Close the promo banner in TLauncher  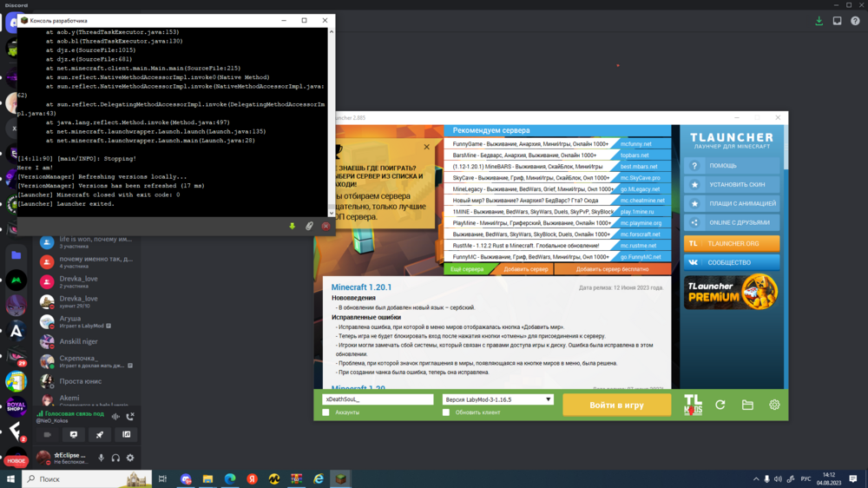click(426, 147)
